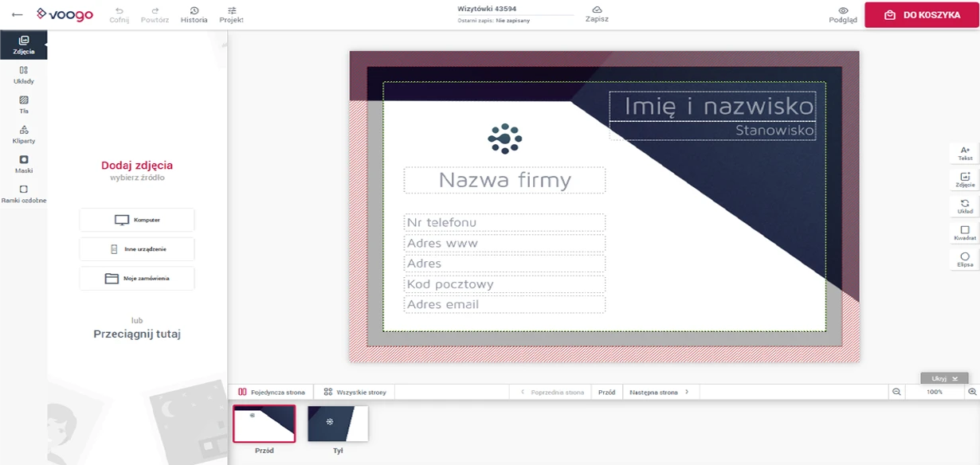Click the Cofnij undo icon

[x=119, y=11]
